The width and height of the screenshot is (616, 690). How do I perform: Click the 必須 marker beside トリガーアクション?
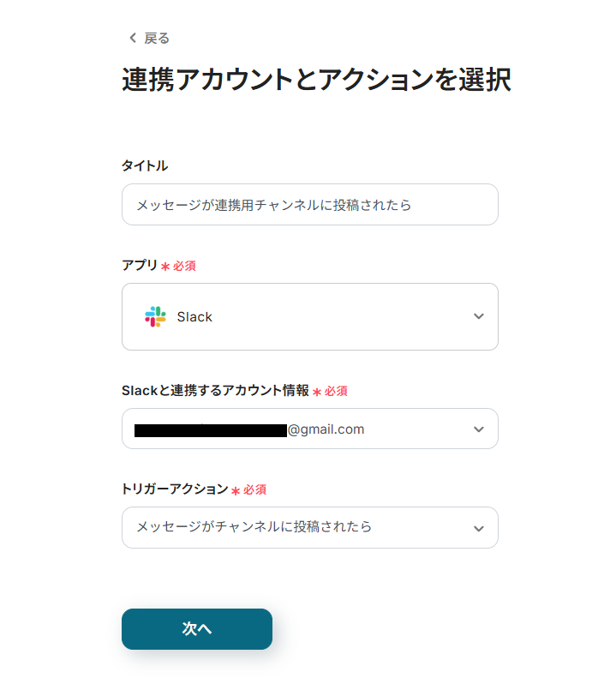[254, 489]
